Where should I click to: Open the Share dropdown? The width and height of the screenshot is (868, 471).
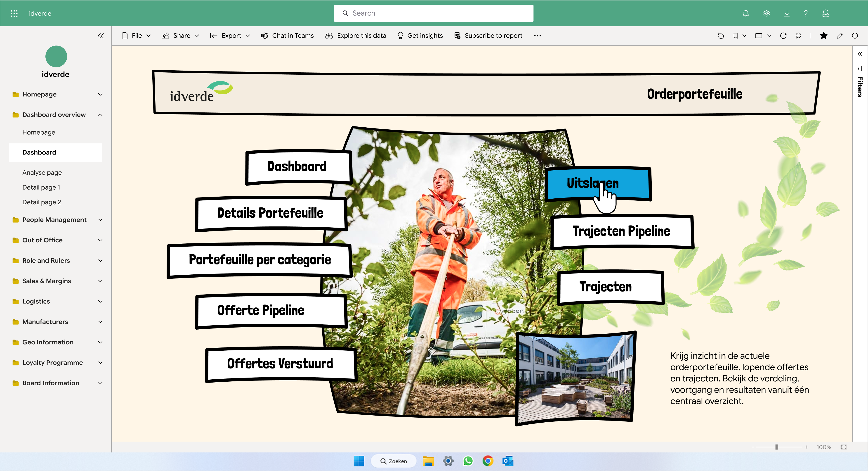181,36
